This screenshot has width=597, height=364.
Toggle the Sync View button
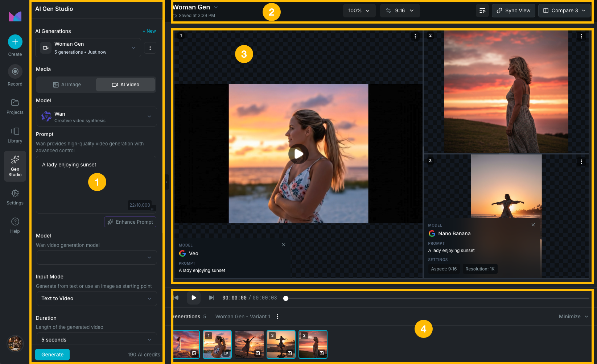coord(513,11)
